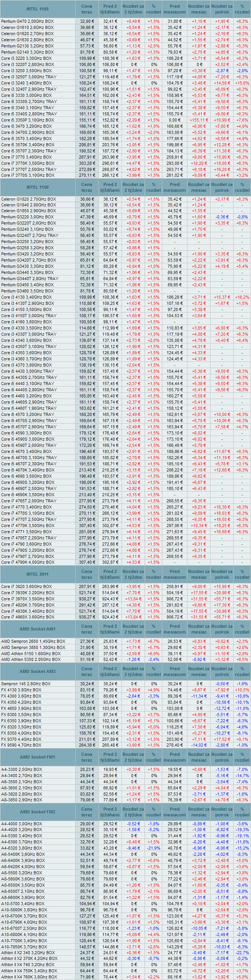The image size is (251, 980).
Task: Click +3,91 € half-year value for Pentium G3420T
Action: click(222, 260)
